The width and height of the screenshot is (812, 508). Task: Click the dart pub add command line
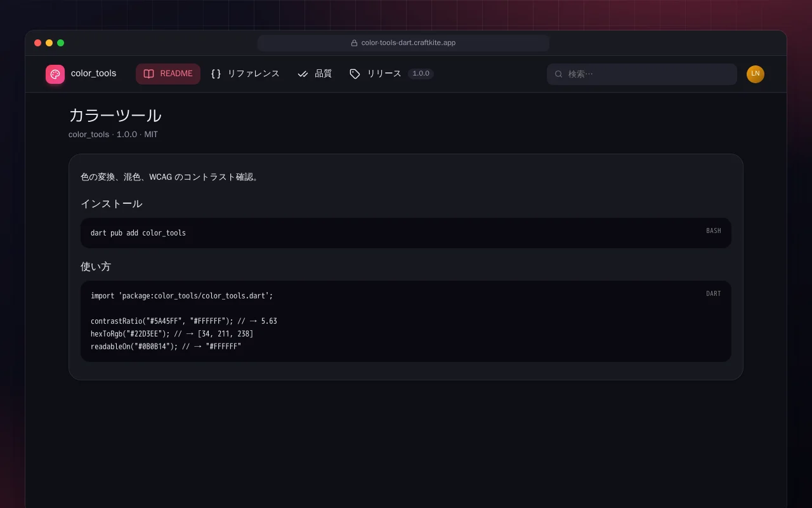(138, 233)
